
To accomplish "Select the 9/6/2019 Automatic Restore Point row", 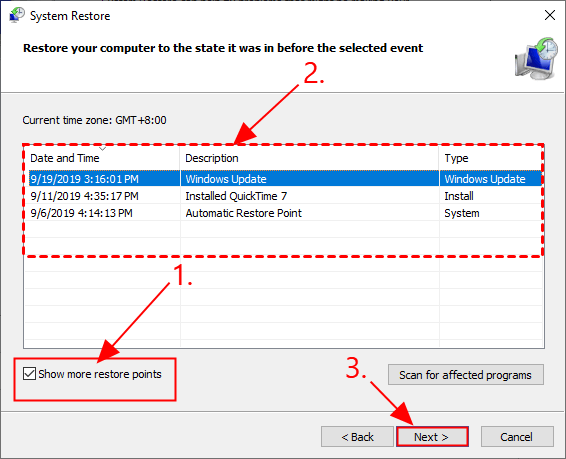I will (285, 213).
